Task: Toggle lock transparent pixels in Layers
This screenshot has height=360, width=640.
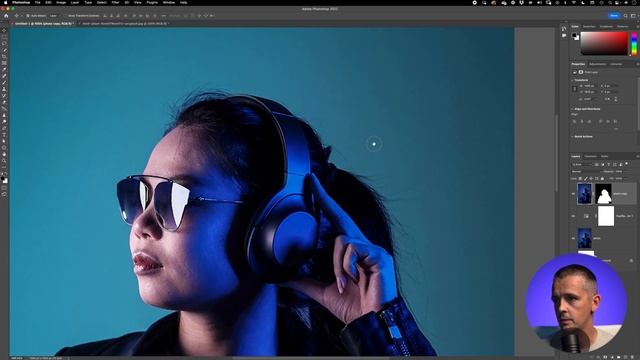Action: point(580,178)
